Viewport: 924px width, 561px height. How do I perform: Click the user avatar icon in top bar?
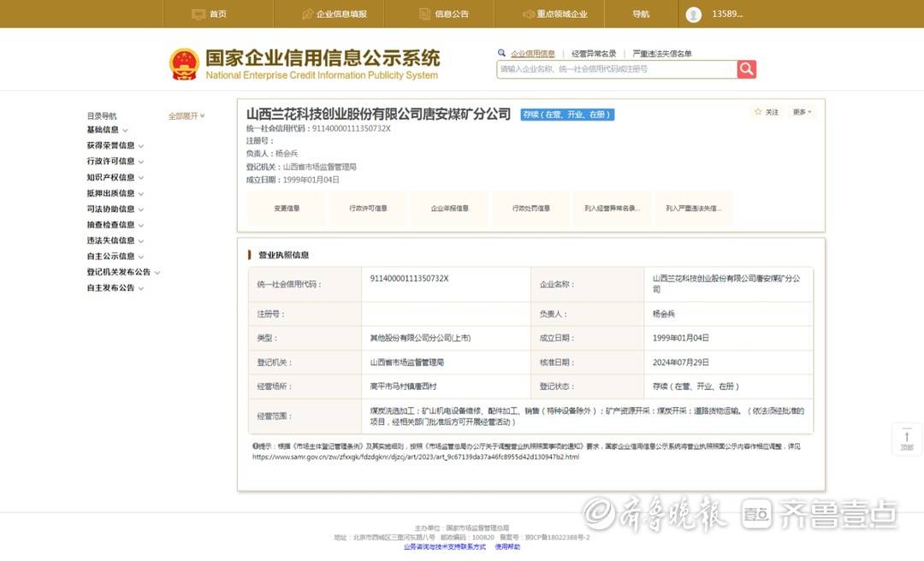694,15
